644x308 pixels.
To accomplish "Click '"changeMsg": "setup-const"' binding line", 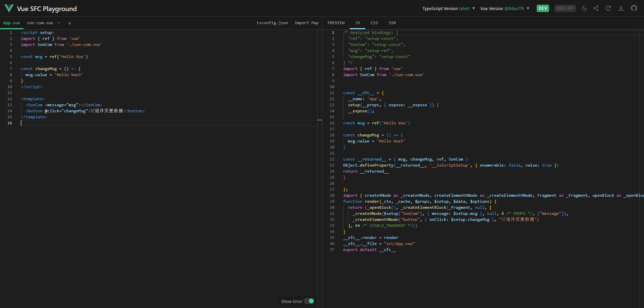I will point(379,57).
